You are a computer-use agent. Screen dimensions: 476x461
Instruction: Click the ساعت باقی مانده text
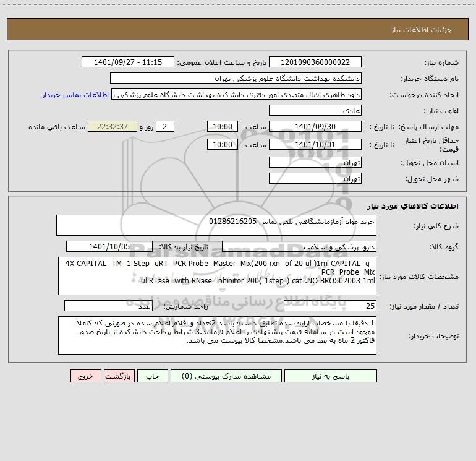click(57, 127)
